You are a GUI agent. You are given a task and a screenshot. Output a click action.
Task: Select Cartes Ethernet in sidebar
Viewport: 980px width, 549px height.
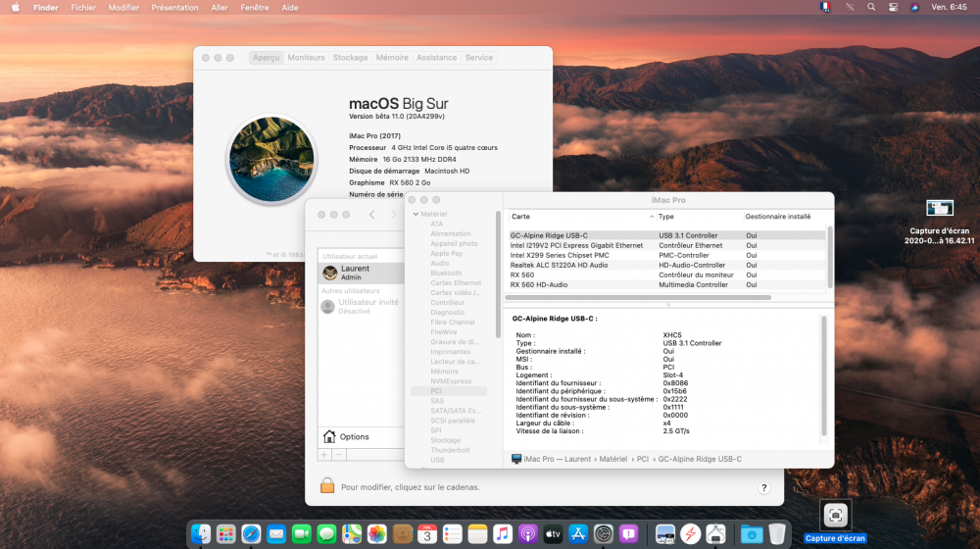click(456, 282)
